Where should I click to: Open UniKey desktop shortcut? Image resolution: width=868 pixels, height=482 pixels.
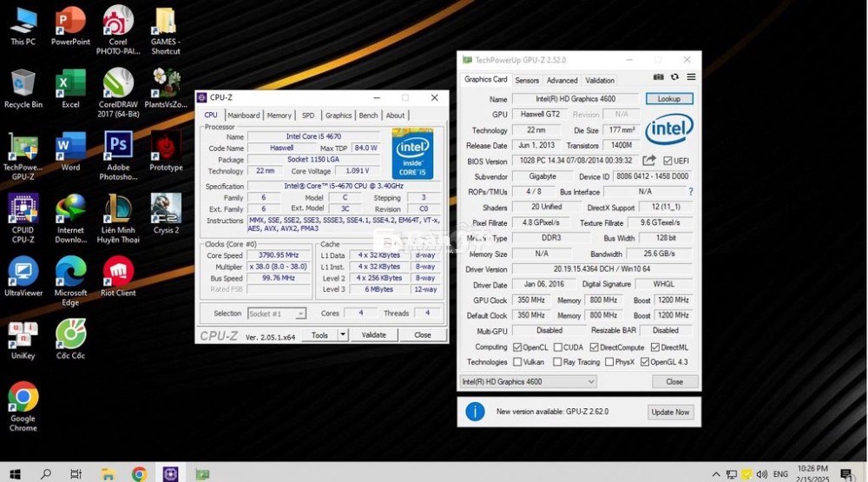click(x=23, y=340)
